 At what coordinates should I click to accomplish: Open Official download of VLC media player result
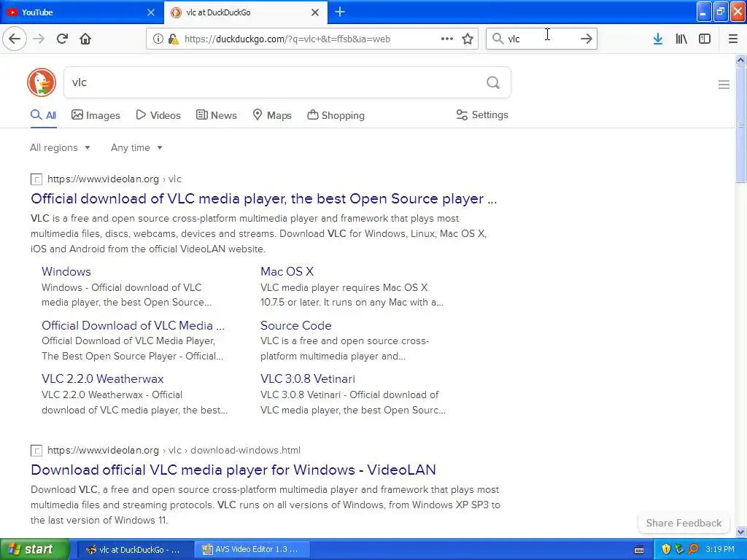(263, 198)
